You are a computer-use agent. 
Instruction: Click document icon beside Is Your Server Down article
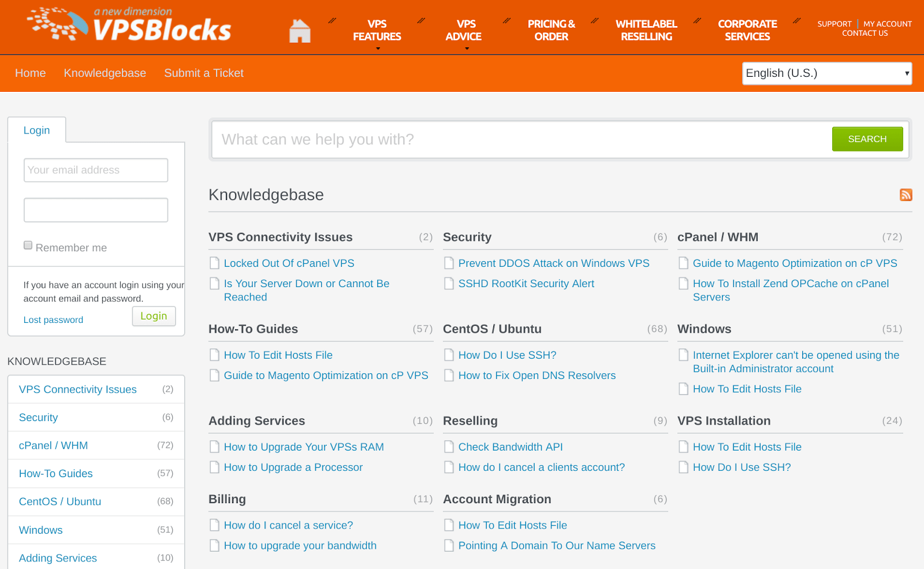click(x=214, y=284)
